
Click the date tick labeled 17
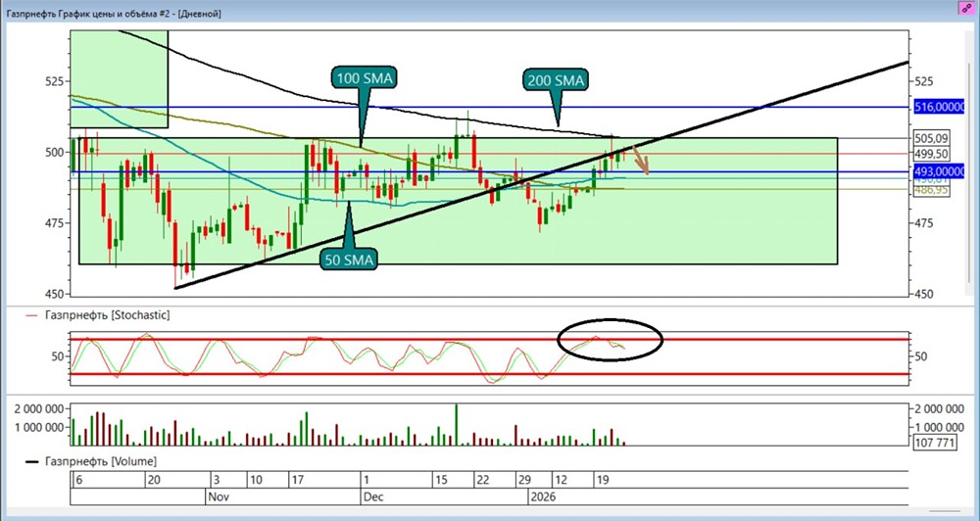pyautogui.click(x=297, y=481)
